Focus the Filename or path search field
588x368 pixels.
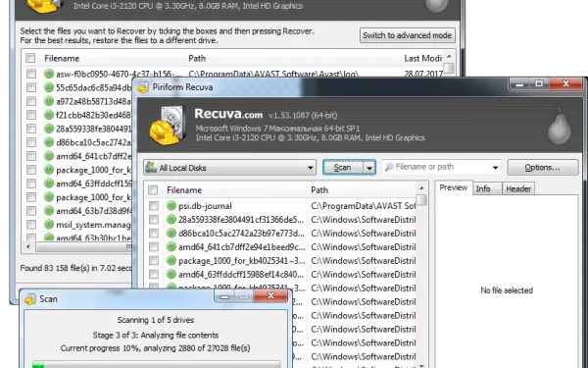[441, 167]
